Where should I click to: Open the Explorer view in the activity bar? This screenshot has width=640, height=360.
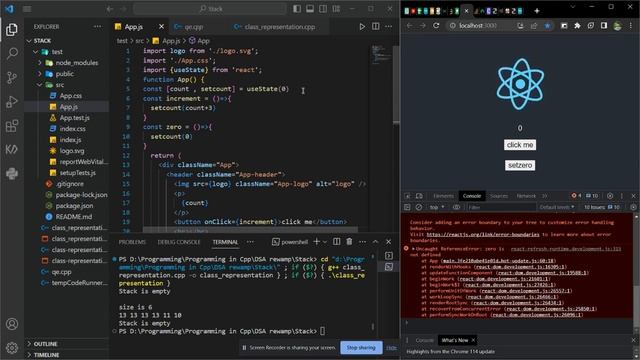tap(12, 29)
